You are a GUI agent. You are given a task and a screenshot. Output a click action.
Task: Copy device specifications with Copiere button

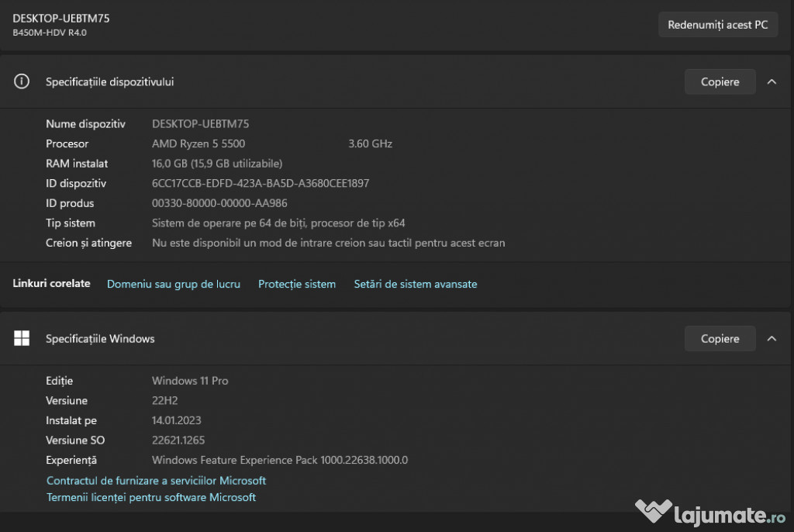click(x=720, y=81)
